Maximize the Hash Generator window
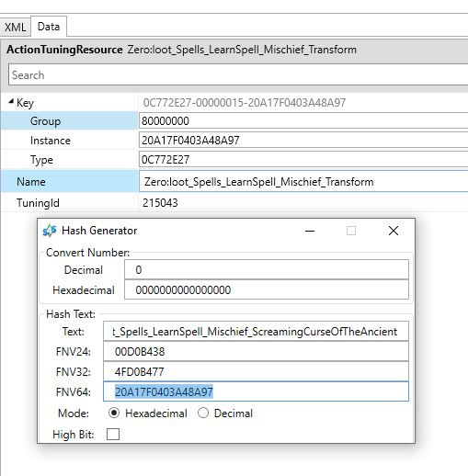Viewport: 468px width, 476px height. point(351,231)
